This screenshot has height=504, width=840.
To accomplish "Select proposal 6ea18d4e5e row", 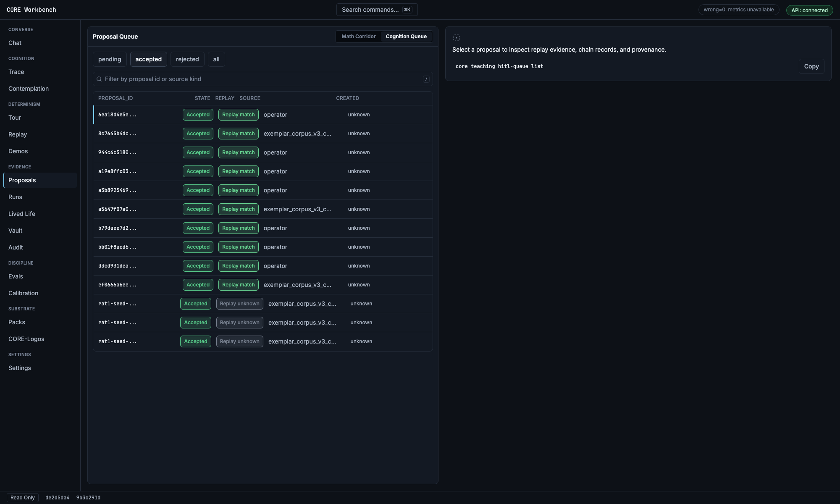I will coord(263,115).
